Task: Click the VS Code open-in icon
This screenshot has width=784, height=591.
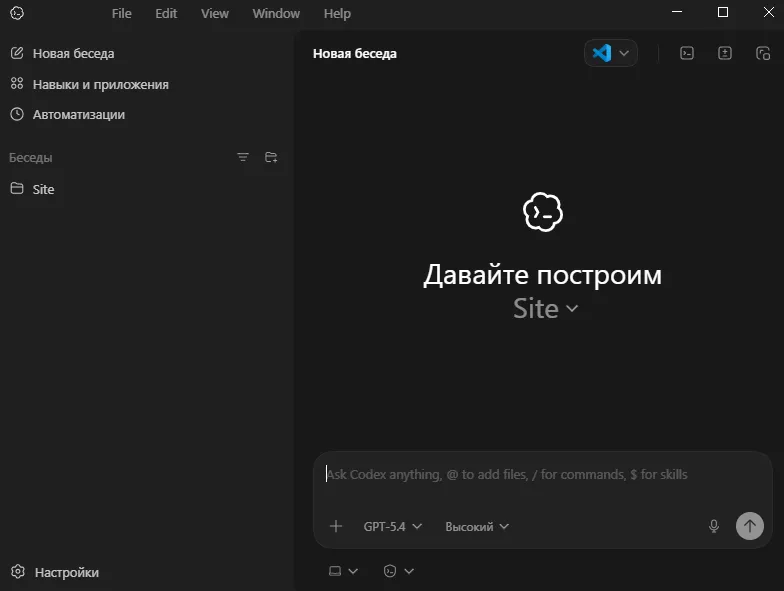Action: point(602,53)
